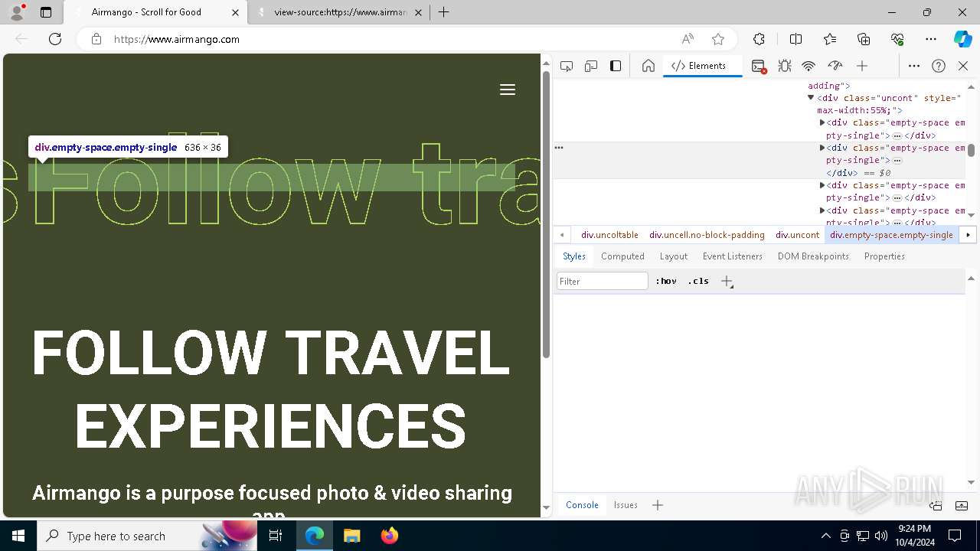
Task: Open DevTools help question mark
Action: coord(939,66)
